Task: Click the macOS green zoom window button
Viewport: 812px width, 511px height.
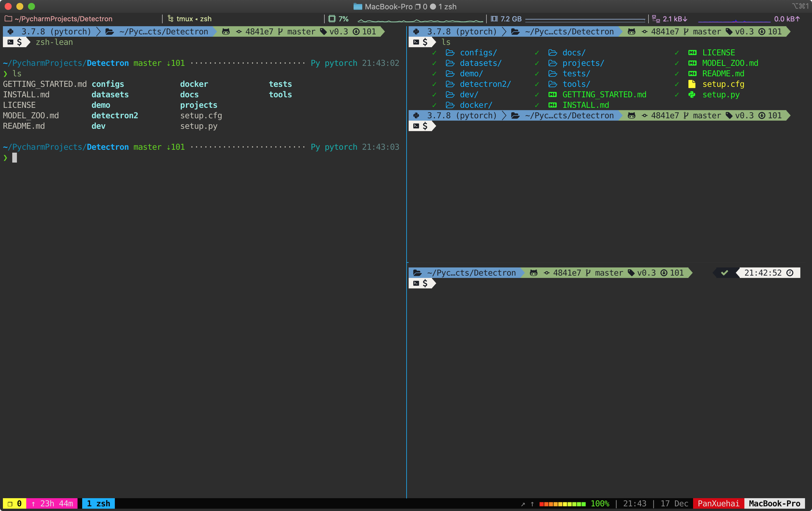Action: point(31,6)
